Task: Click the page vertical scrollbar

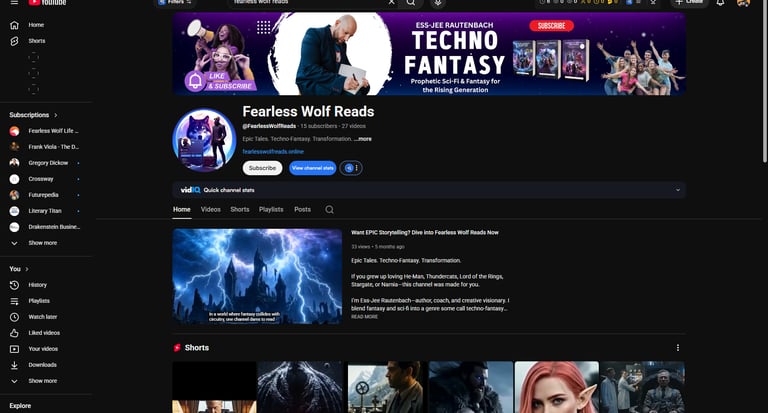Action: click(765, 83)
